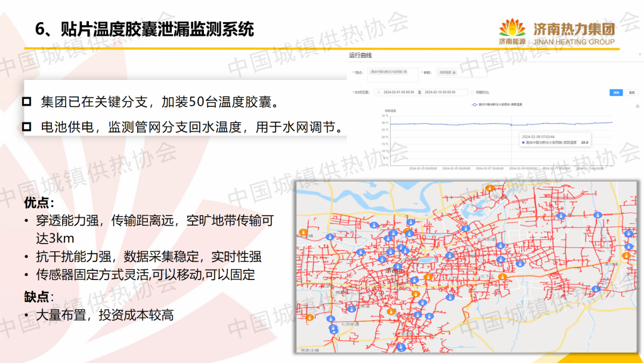Click the orange marker at map bottom-left corner
This screenshot has width=644, height=363.
click(x=309, y=317)
